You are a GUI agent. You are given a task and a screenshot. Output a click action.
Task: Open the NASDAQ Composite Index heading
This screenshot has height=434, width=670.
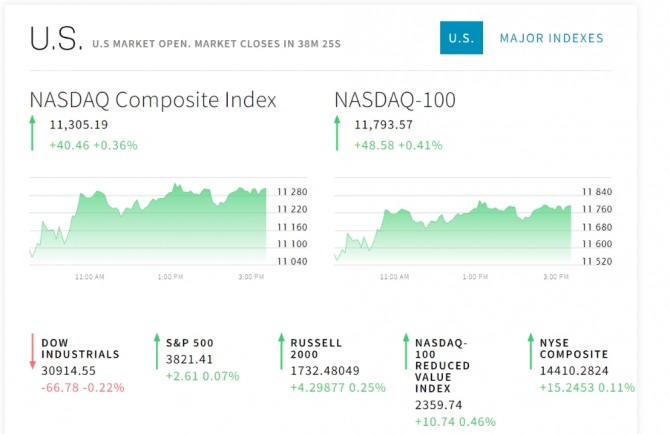[x=153, y=100]
